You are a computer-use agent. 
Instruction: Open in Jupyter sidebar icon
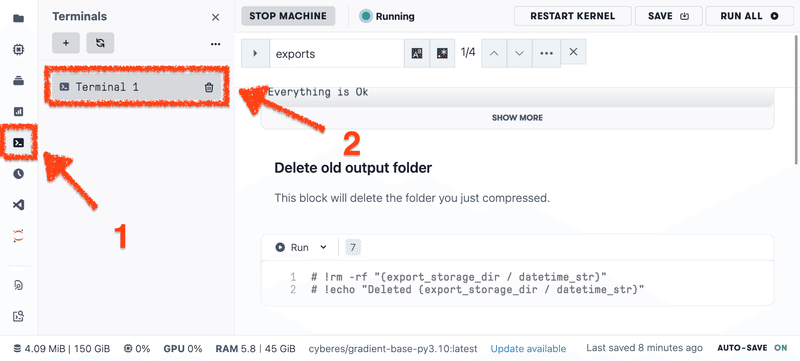19,236
